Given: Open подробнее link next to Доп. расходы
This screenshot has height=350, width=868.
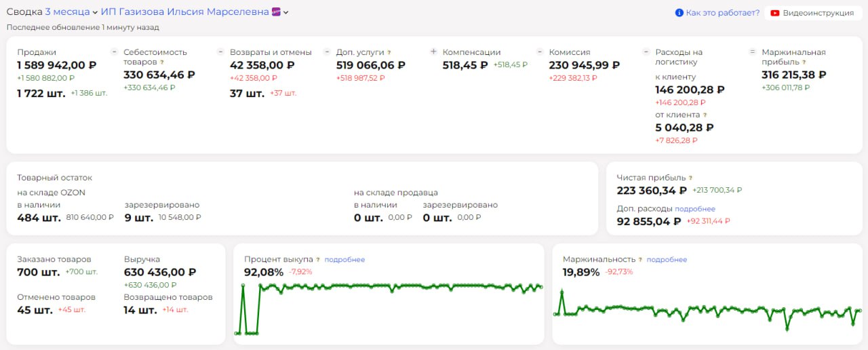Looking at the screenshot, I should 695,209.
